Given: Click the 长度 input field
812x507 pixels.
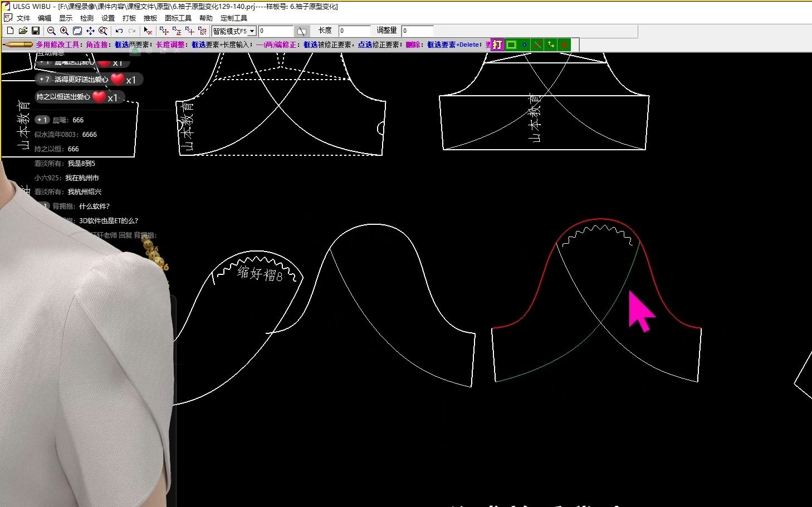Looking at the screenshot, I should [354, 31].
